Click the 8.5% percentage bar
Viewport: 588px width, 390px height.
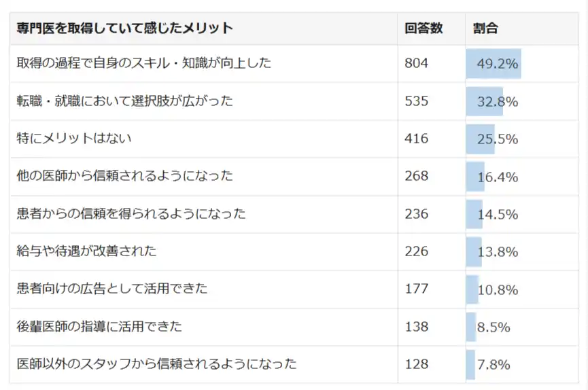[471, 327]
